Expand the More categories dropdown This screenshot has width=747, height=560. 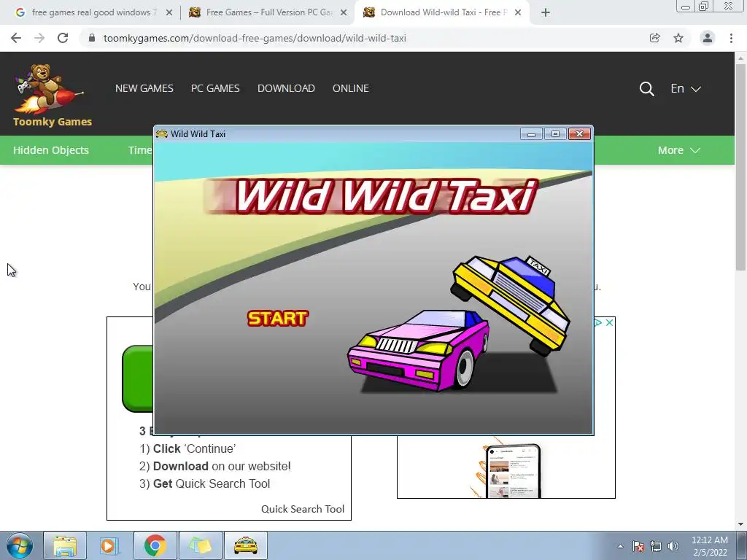(679, 150)
